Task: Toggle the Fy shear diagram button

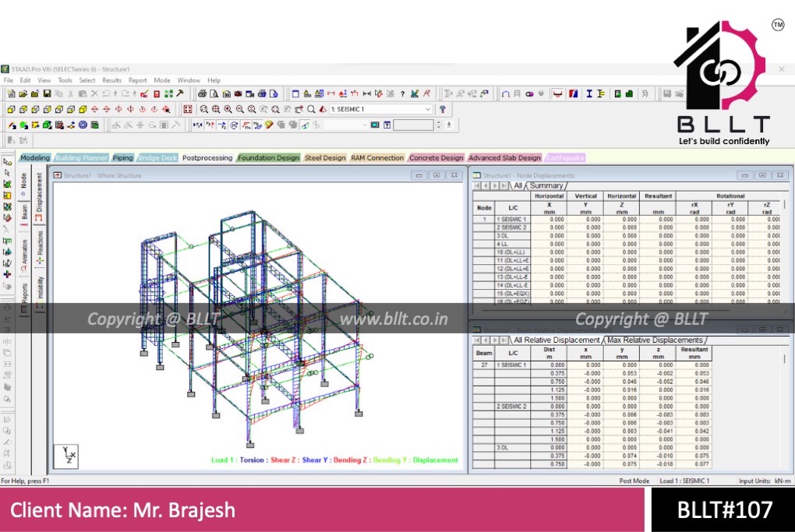Action: [210, 125]
